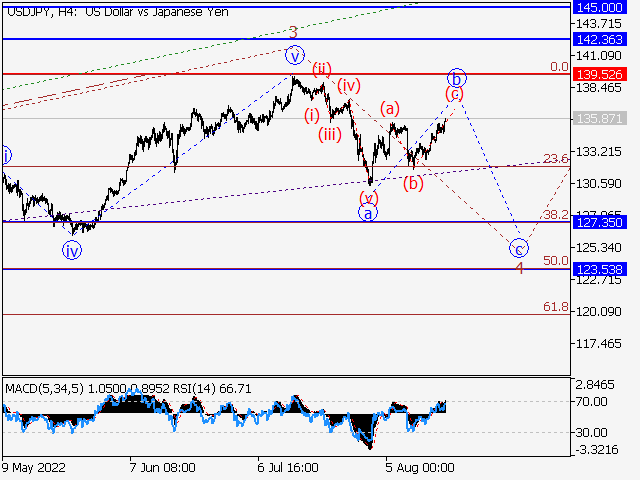Click the 70.00 RSI level label

click(591, 402)
